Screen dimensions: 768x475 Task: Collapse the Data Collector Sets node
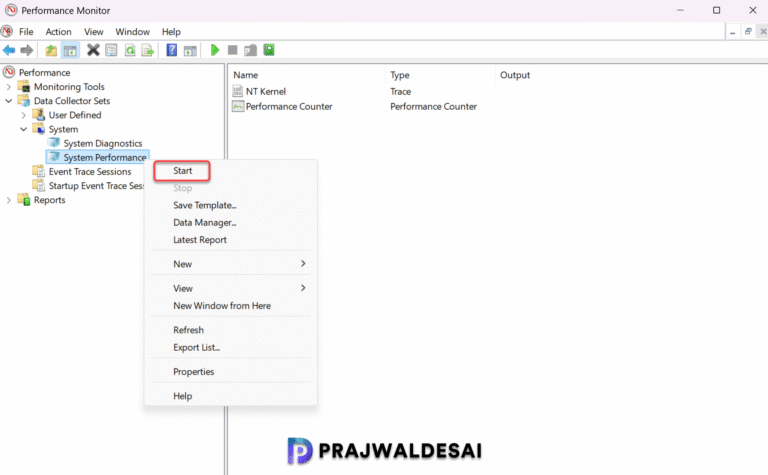pos(8,101)
